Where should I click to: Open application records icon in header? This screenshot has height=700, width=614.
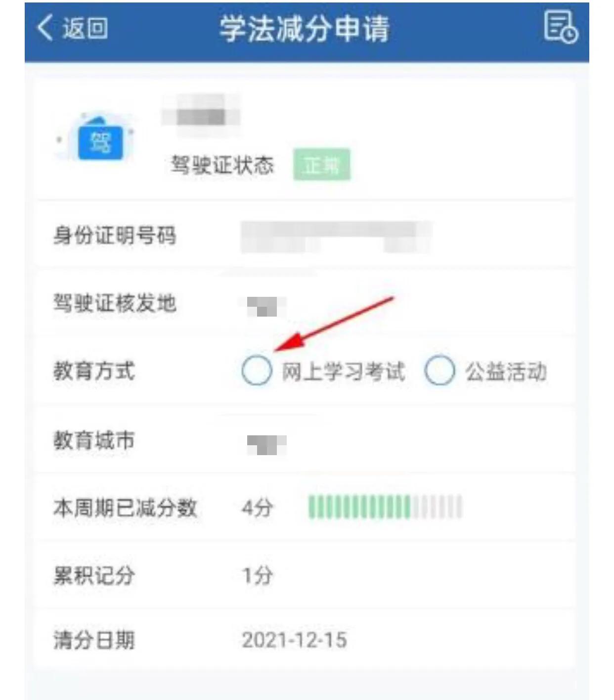(x=560, y=27)
